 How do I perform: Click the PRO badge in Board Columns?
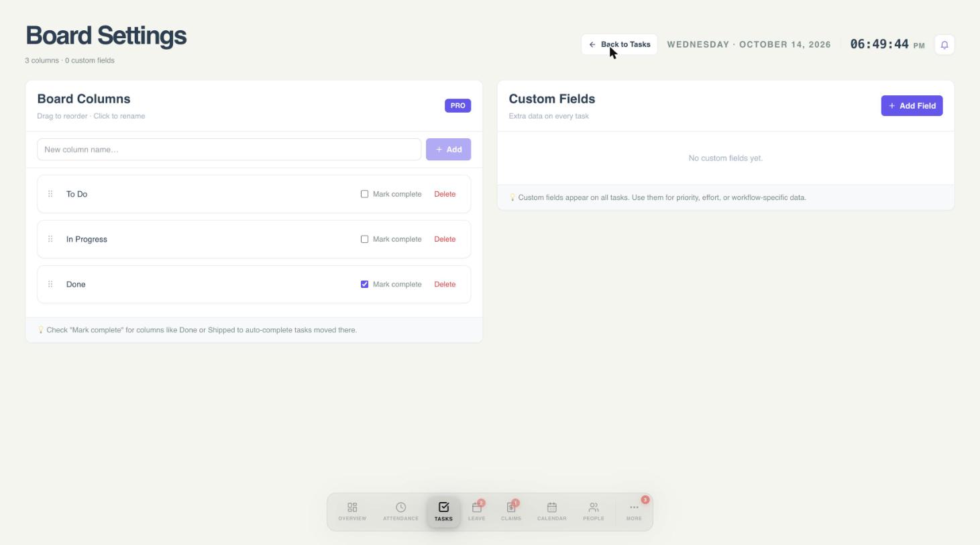458,106
